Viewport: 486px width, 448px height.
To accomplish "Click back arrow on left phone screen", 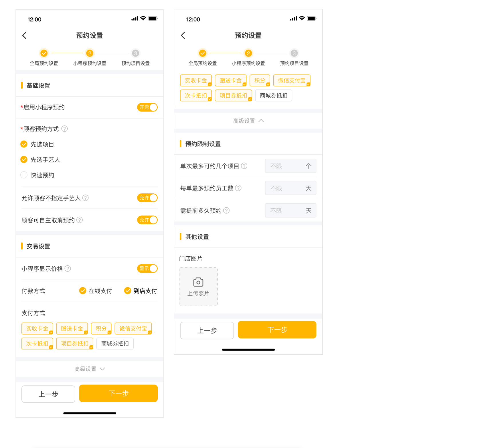I will pos(25,36).
